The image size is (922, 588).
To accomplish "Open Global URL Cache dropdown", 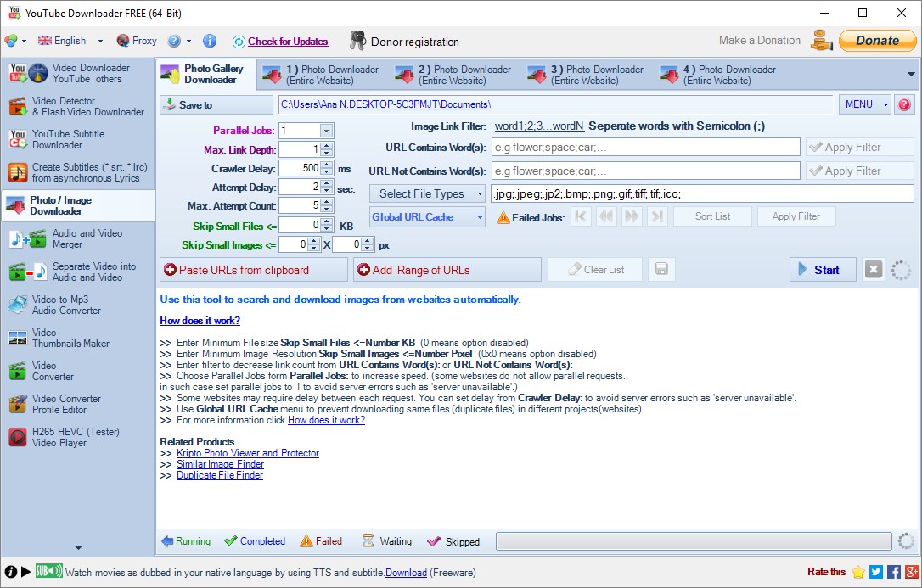I will point(427,216).
